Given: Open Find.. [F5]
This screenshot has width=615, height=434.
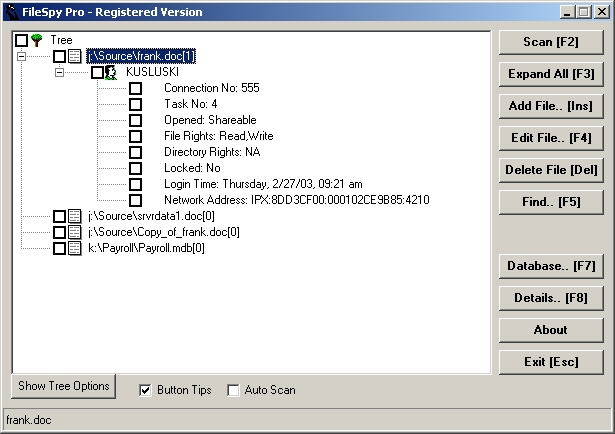Looking at the screenshot, I should (551, 202).
